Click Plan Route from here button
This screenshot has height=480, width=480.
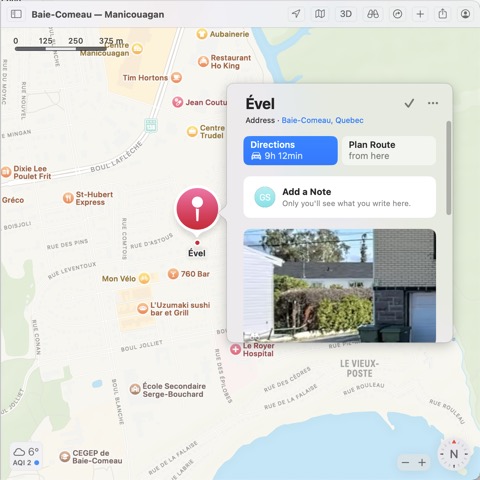point(389,150)
